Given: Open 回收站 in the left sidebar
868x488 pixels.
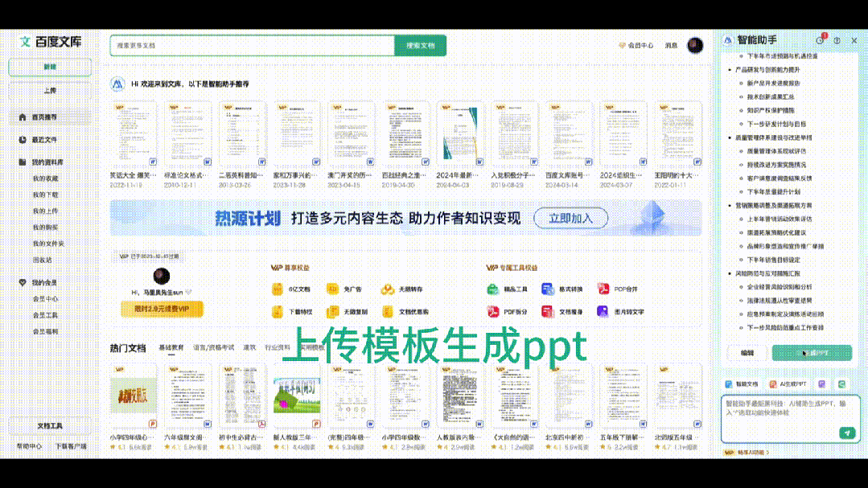Looking at the screenshot, I should click(42, 260).
